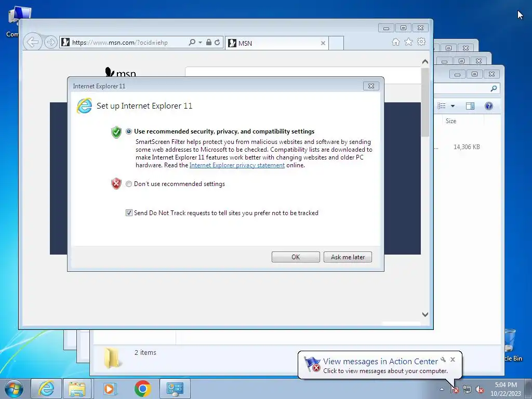Viewport: 532px width, 399px height.
Task: Go to the Internet Explorer home page icon
Action: (x=395, y=42)
